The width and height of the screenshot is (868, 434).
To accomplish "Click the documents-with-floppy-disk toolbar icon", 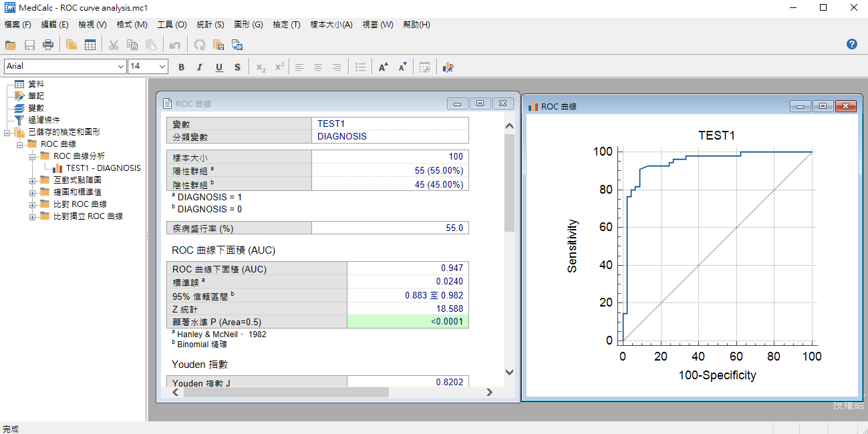I will [x=218, y=45].
